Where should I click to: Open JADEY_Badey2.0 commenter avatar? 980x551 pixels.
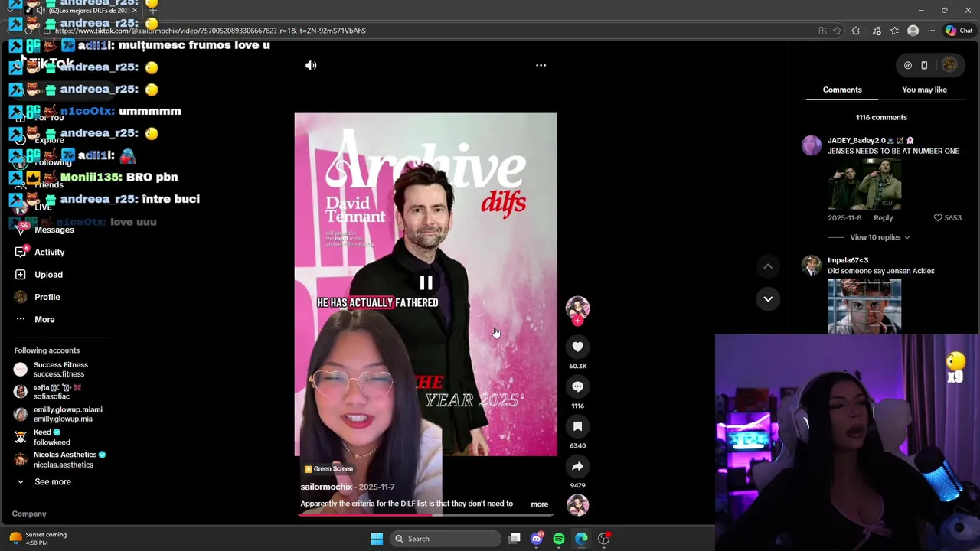[812, 145]
